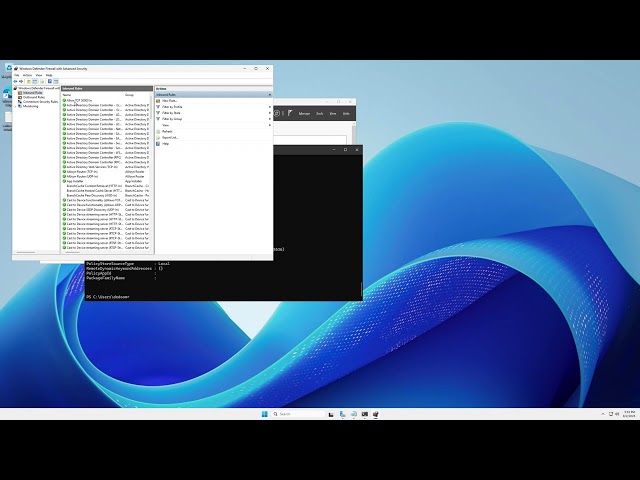Open the Action menu

(x=27, y=75)
